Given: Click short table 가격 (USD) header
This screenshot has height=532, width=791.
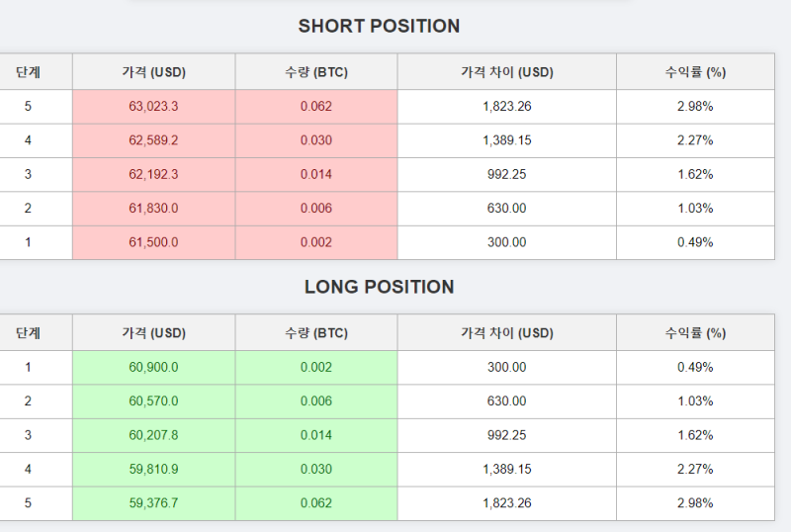Looking at the screenshot, I should tap(154, 72).
